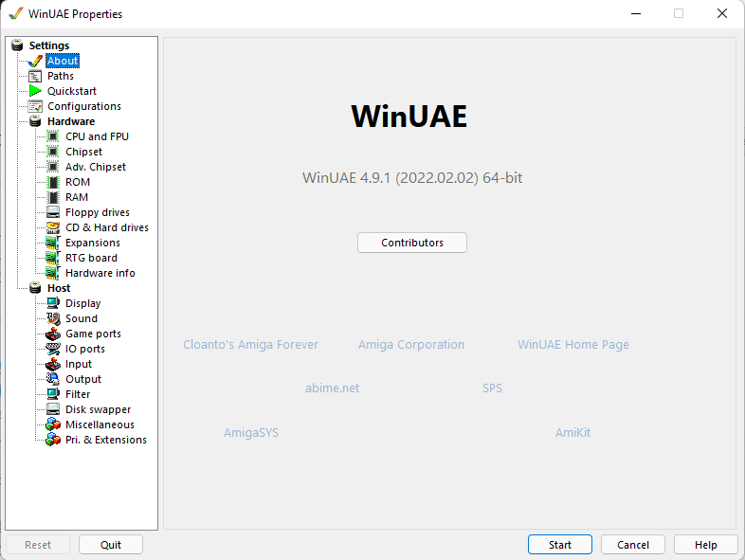Select the RTG board label
This screenshot has height=560, width=745.
click(x=91, y=258)
